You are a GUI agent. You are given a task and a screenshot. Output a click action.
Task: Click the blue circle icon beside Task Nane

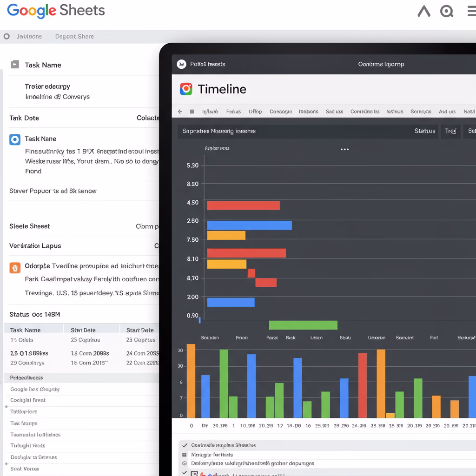[x=14, y=139]
